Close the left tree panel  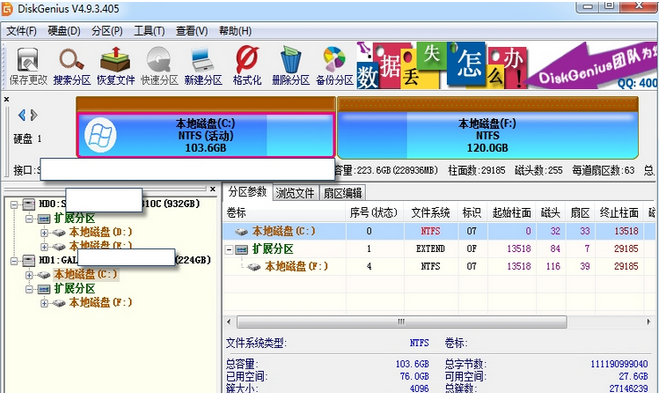click(213, 189)
